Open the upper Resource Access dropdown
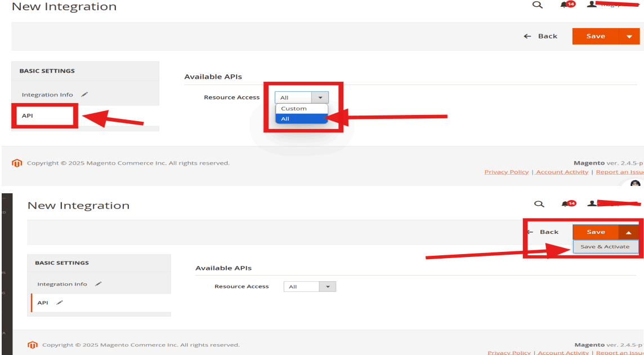This screenshot has width=644, height=355. tap(302, 97)
